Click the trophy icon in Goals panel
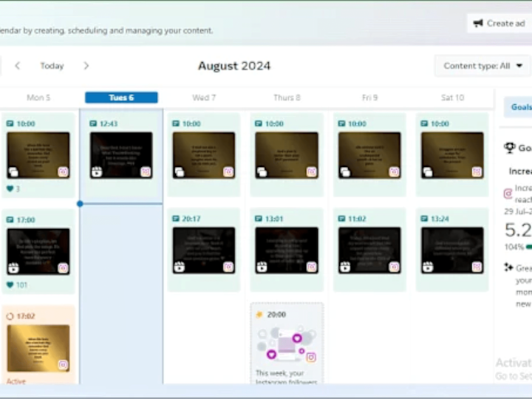The height and width of the screenshot is (399, 532). click(510, 148)
